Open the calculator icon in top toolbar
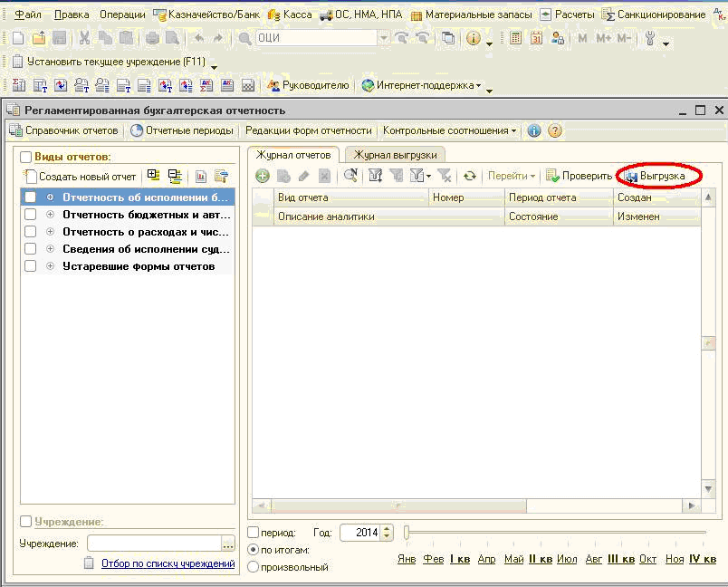 tap(515, 38)
